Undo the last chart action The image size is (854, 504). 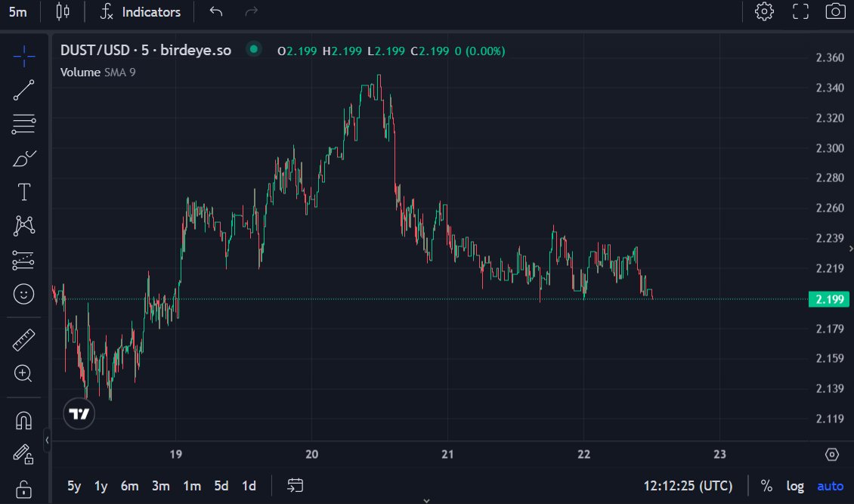pyautogui.click(x=216, y=12)
